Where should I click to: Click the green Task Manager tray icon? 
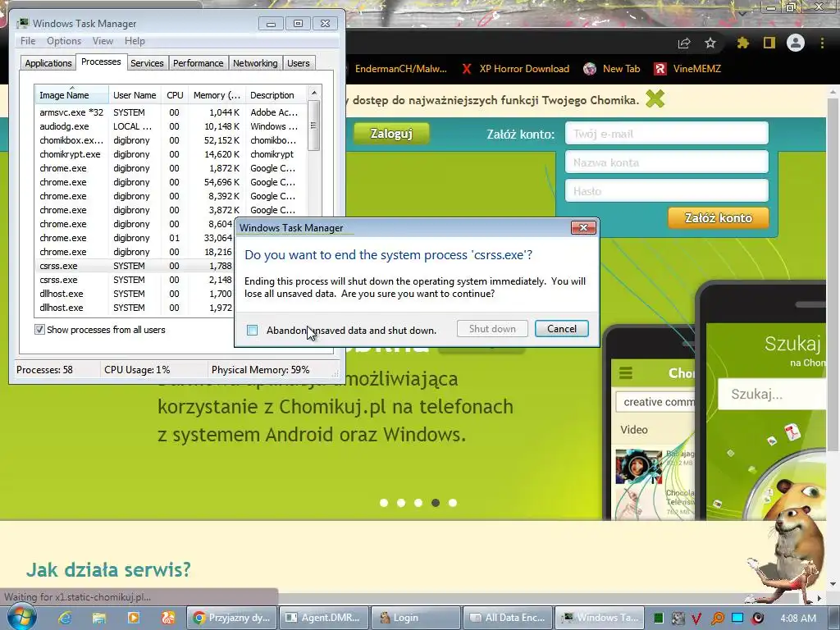pyautogui.click(x=659, y=619)
